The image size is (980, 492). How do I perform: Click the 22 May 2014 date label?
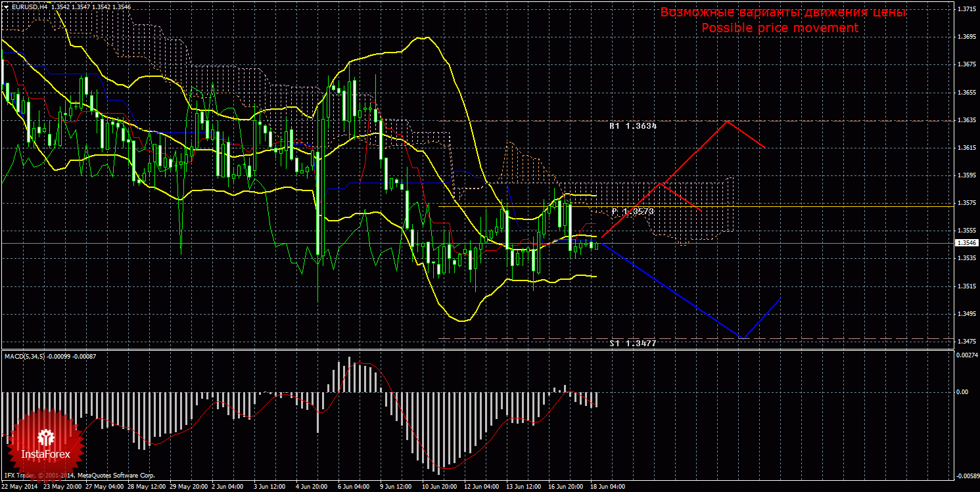point(20,487)
